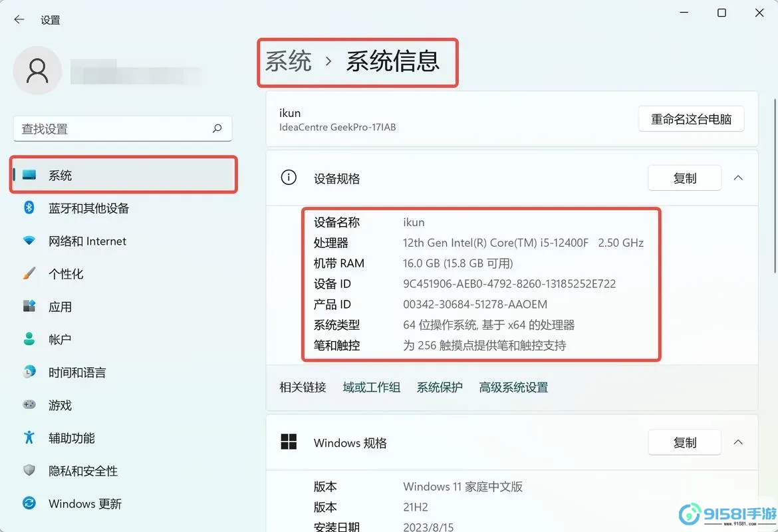The height and width of the screenshot is (532, 778).
Task: Click the 系统 monitor icon in sidebar
Action: pos(29,175)
